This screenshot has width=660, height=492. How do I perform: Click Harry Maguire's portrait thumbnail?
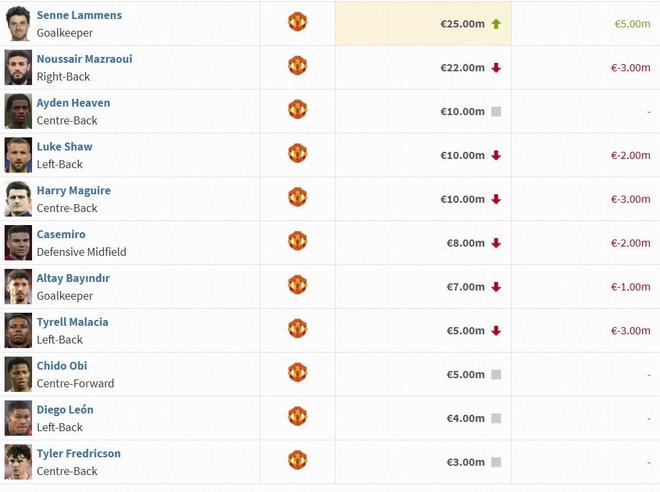pyautogui.click(x=18, y=198)
